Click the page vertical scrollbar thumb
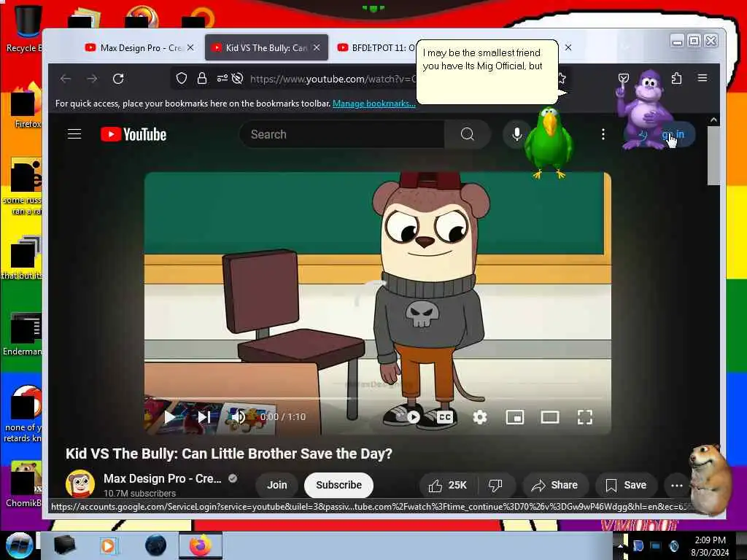The width and height of the screenshot is (747, 560). (713, 156)
